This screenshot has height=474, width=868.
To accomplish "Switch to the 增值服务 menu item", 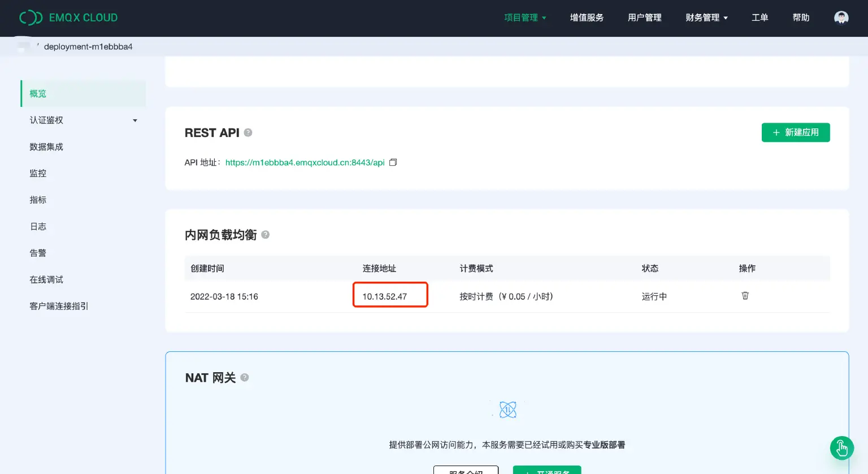I will click(x=587, y=18).
